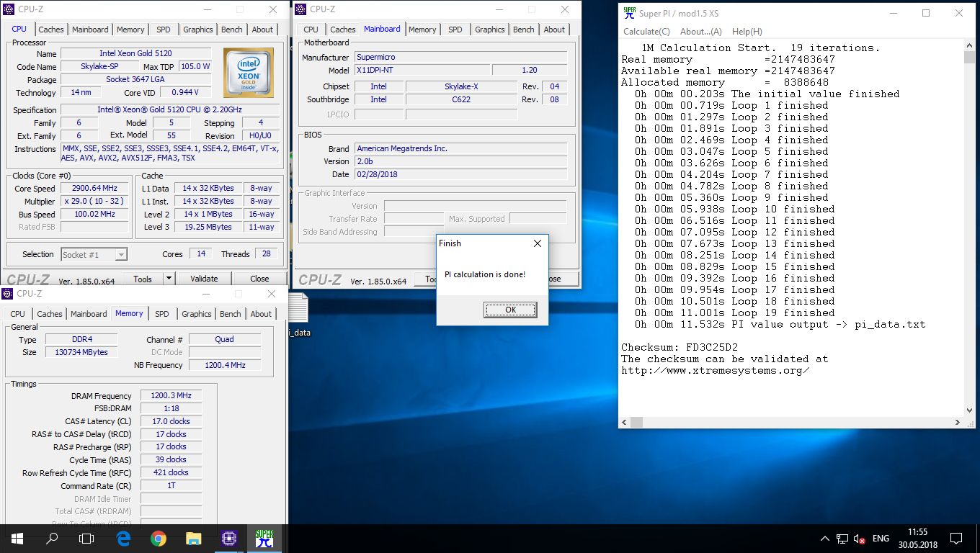Select SPD tab in Mainboard window
This screenshot has width=980, height=553.
pos(455,30)
